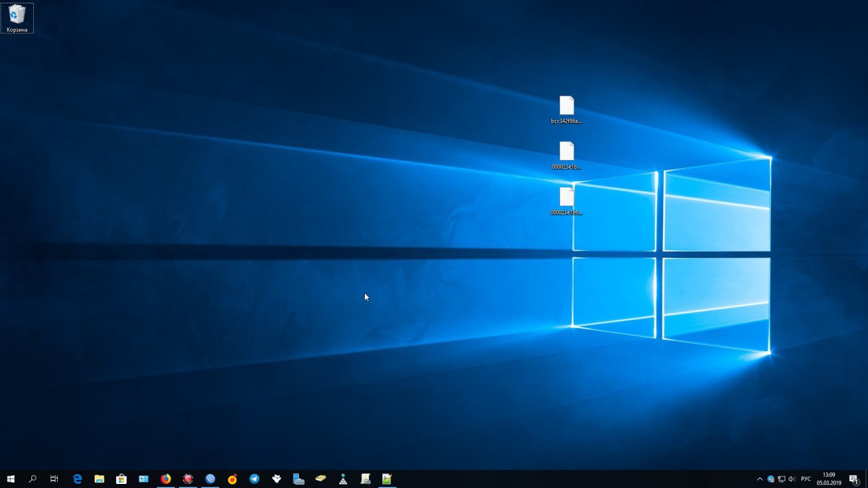Switch to the green notepad app on taskbar
Screen dimensions: 868x488
pos(387,479)
